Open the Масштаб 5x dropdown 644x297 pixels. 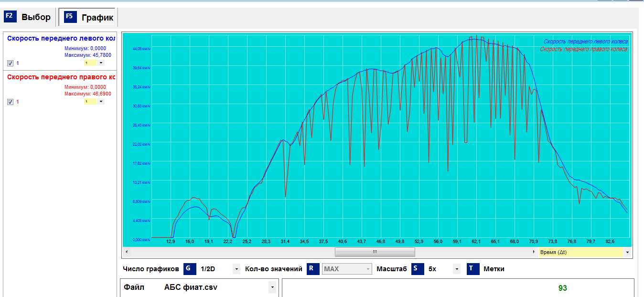[457, 269]
